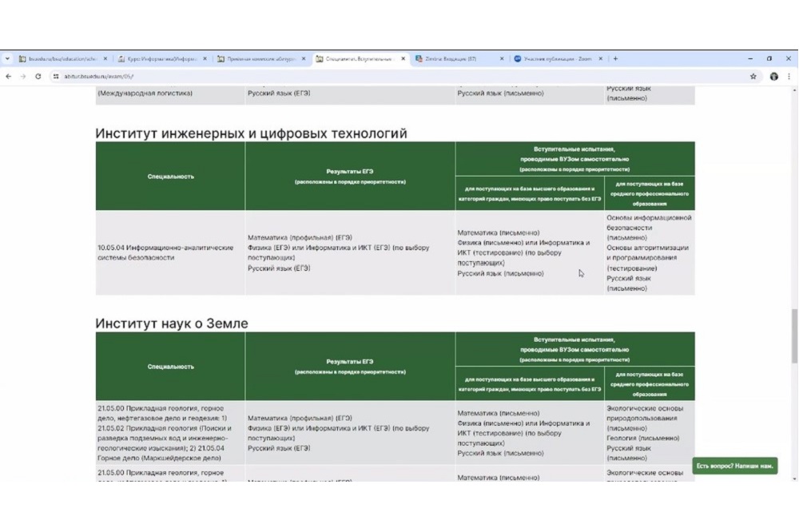Bookmark this page with the star icon
The image size is (799, 532).
(753, 77)
